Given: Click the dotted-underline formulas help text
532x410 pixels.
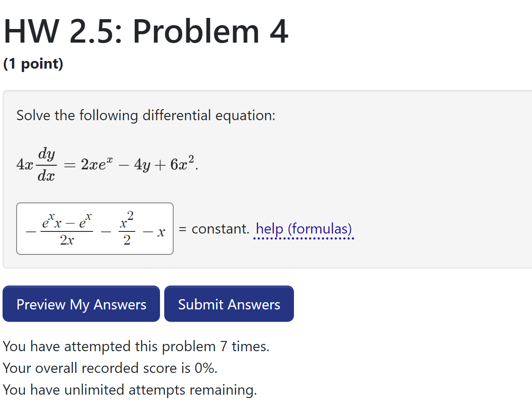Looking at the screenshot, I should pos(303,228).
